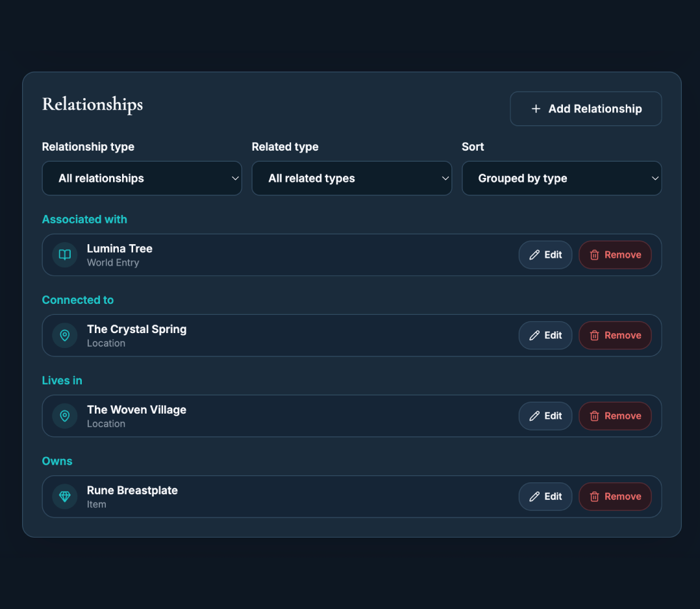This screenshot has width=700, height=609.
Task: Click the book icon beside Lumina Tree
Action: pos(65,255)
